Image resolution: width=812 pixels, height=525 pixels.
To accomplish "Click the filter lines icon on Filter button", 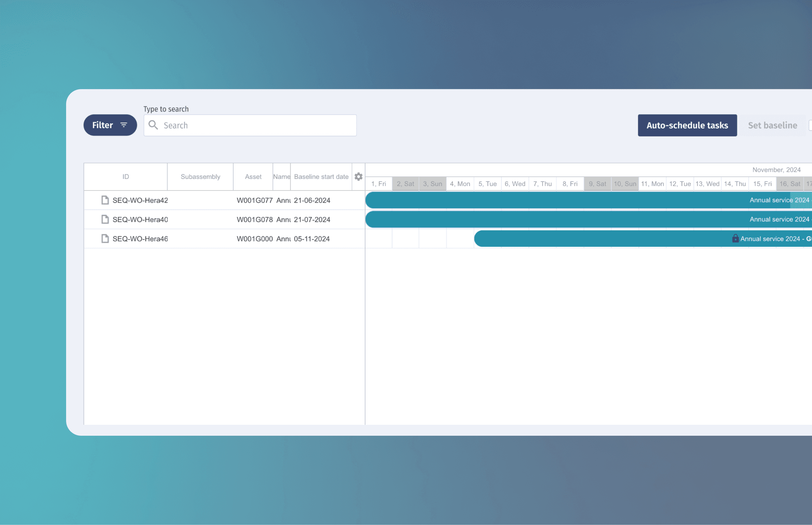I will click(124, 125).
